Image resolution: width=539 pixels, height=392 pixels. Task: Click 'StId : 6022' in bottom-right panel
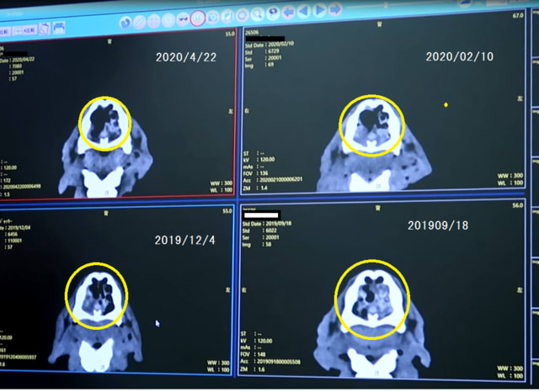[x=259, y=230]
